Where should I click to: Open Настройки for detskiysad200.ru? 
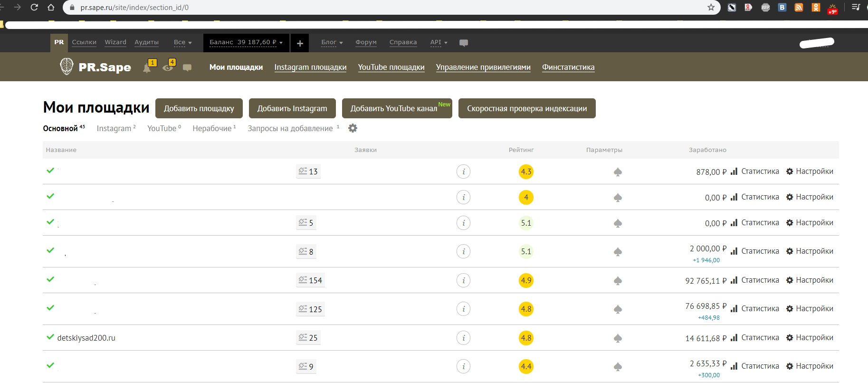pos(810,338)
